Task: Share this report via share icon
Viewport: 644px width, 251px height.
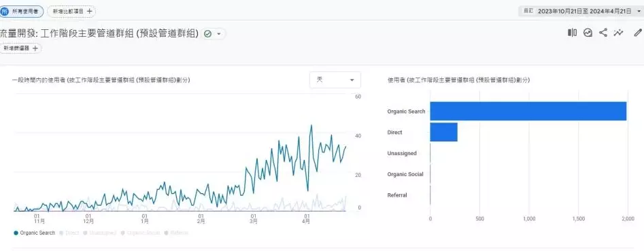Action: (603, 33)
